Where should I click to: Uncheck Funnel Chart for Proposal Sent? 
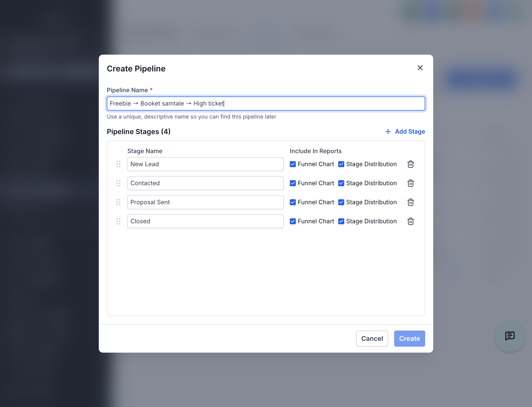click(293, 202)
